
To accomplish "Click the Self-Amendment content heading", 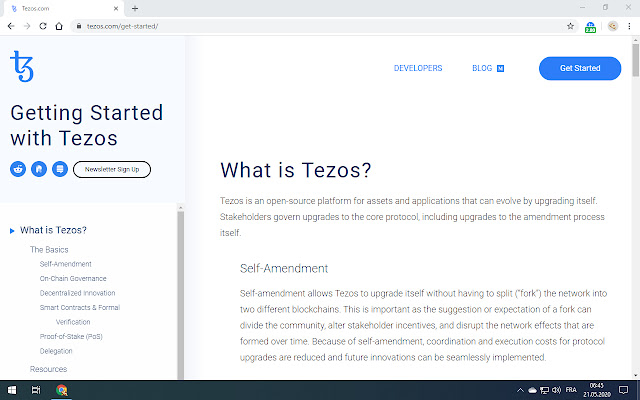I will pos(284,268).
